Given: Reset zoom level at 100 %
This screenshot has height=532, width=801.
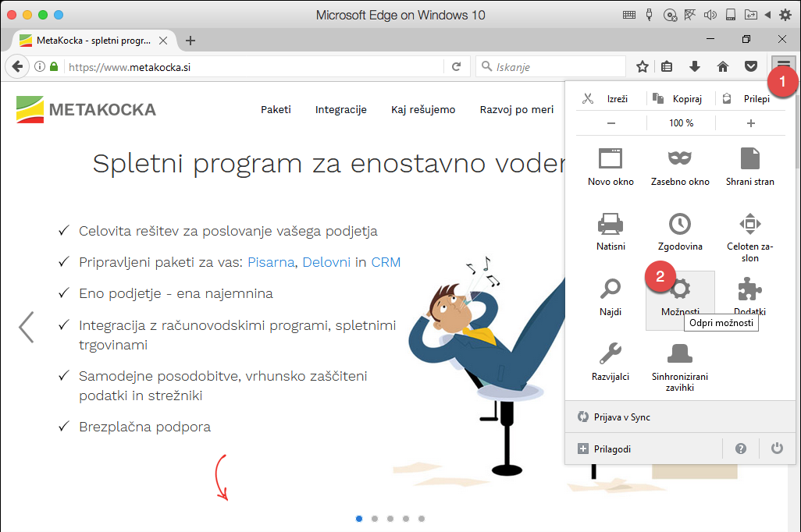Looking at the screenshot, I should click(681, 123).
